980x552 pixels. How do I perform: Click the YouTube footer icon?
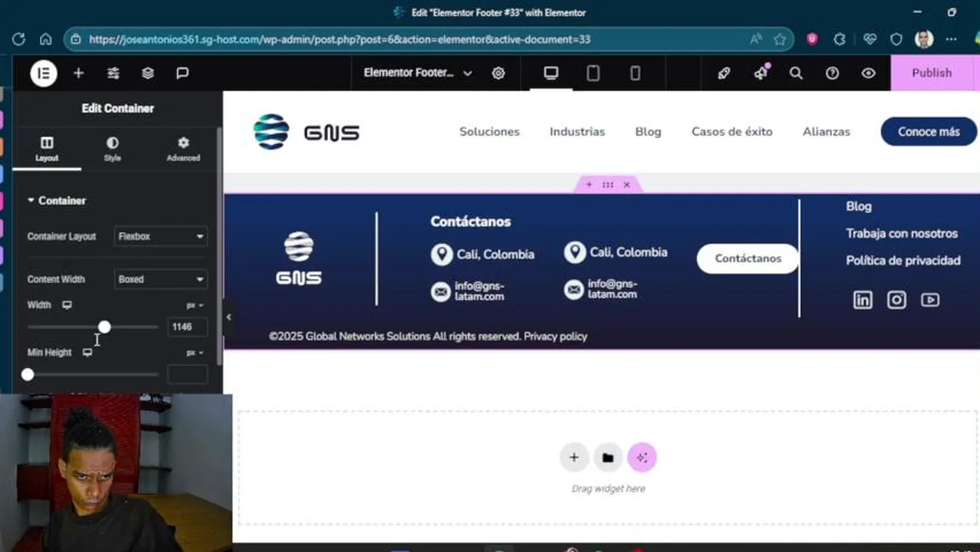click(930, 300)
